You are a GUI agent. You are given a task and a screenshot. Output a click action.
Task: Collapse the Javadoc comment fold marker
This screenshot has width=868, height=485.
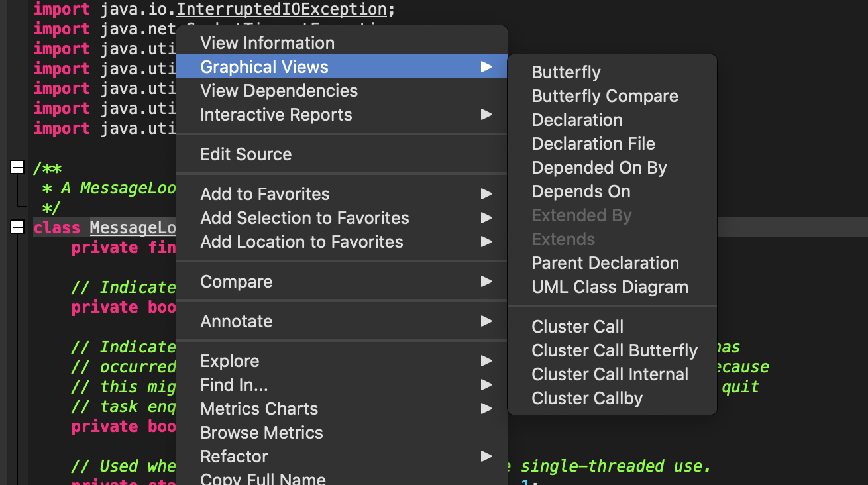(x=17, y=168)
